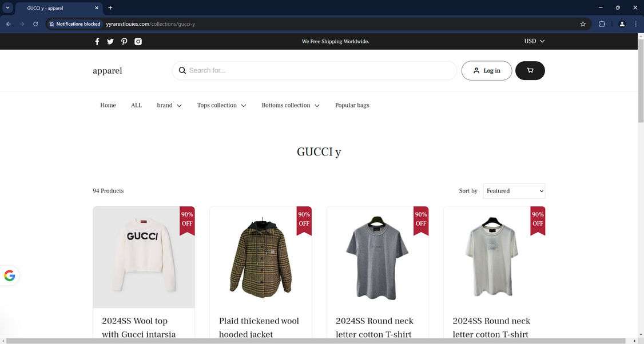The height and width of the screenshot is (344, 644).
Task: Open the shopping cart
Action: [x=530, y=71]
